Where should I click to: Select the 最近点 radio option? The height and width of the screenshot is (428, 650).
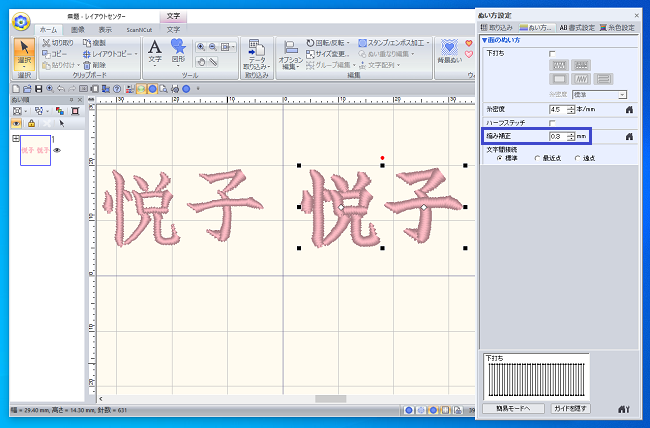(537, 157)
